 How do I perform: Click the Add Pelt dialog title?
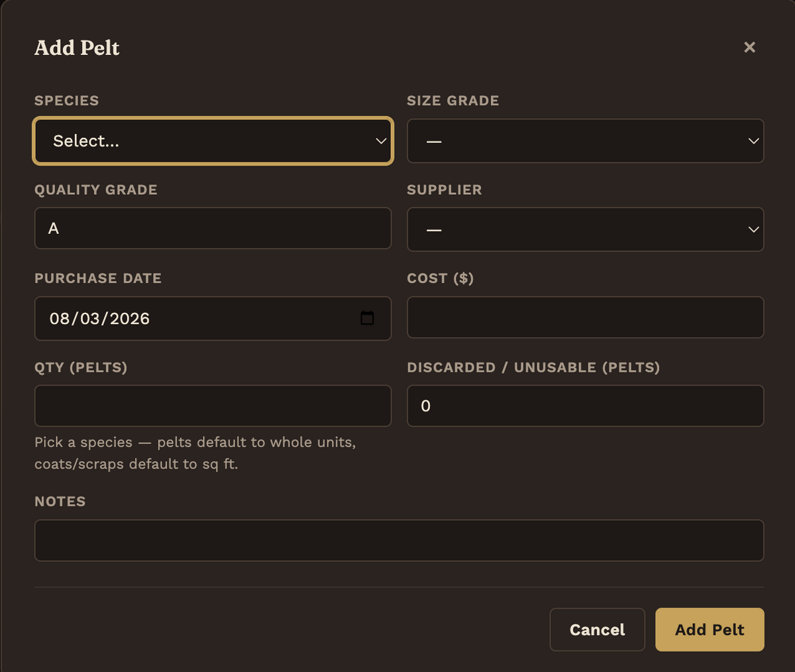(x=77, y=48)
